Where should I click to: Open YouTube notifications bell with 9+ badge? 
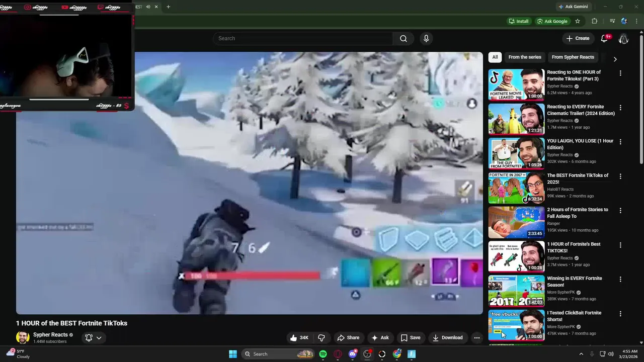(605, 38)
